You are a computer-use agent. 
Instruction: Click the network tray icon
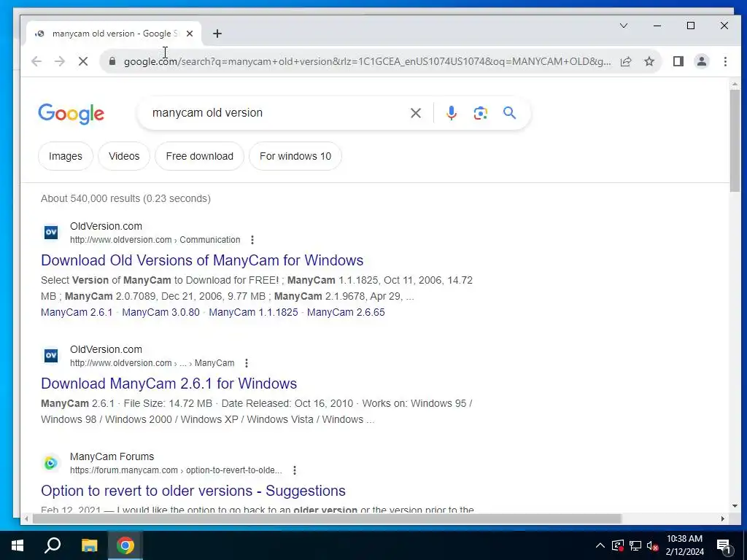click(x=635, y=545)
